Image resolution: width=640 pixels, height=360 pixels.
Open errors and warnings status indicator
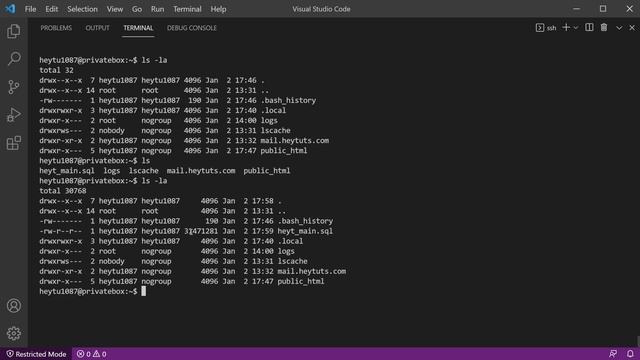click(91, 354)
